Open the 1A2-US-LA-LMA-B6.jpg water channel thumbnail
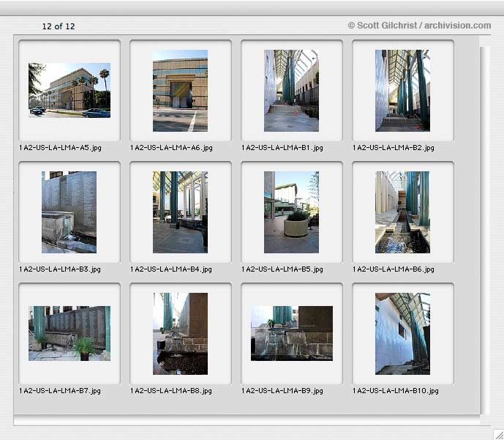The image size is (504, 440). [x=402, y=212]
